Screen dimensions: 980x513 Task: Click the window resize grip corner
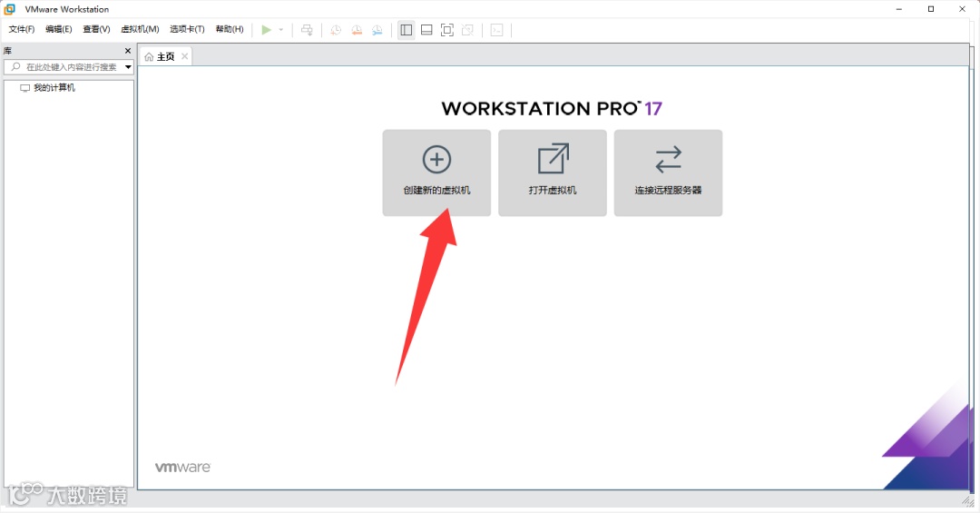point(968,501)
